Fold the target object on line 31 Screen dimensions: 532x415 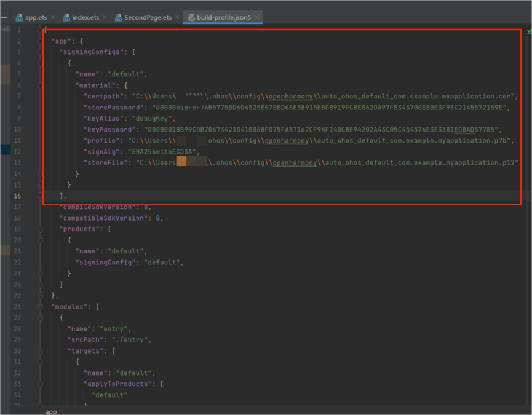(40, 362)
